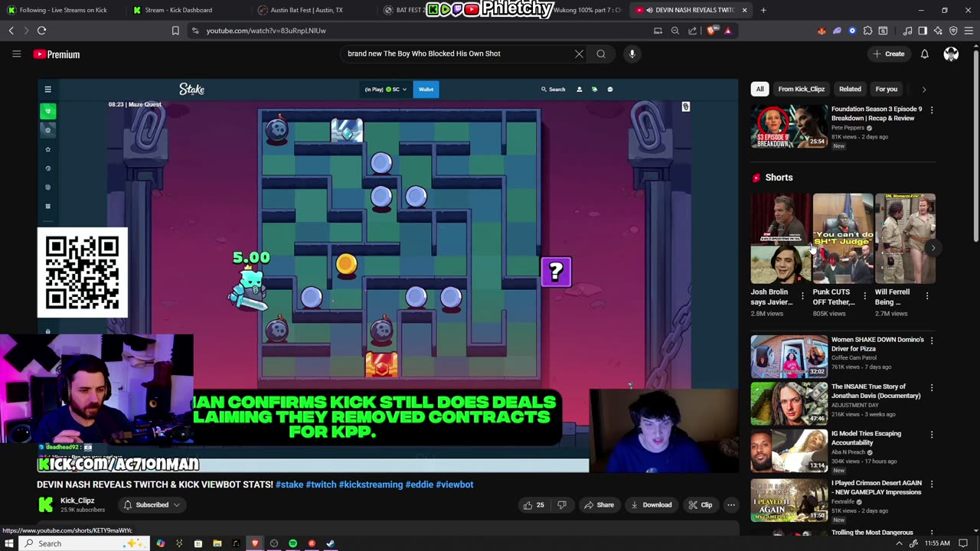Open the Brave Rewards triangle icon
The image size is (980, 551).
pyautogui.click(x=727, y=31)
